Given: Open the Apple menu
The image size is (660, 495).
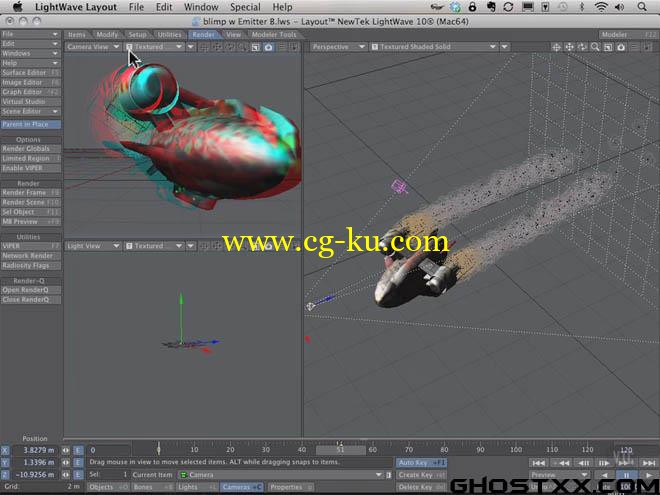Looking at the screenshot, I should [17, 7].
